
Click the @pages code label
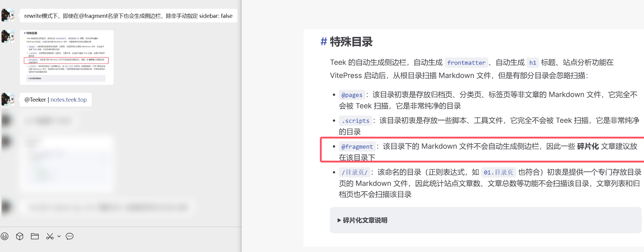[x=352, y=95]
